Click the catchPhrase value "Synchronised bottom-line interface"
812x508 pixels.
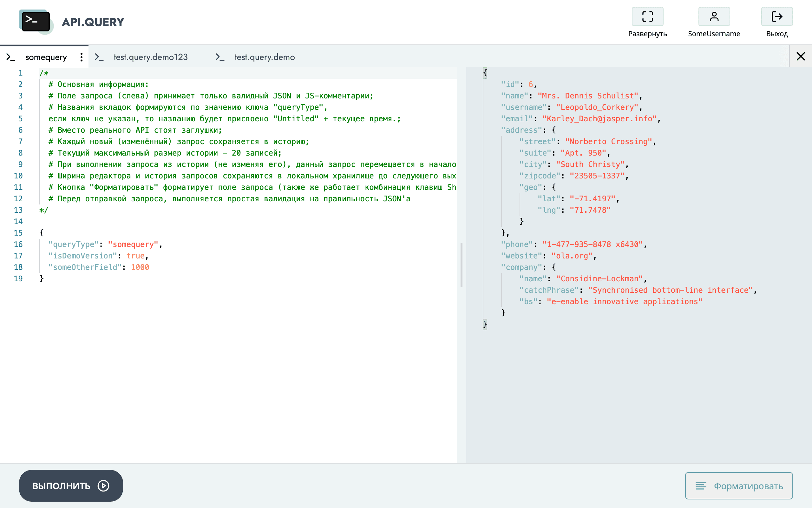tap(670, 290)
